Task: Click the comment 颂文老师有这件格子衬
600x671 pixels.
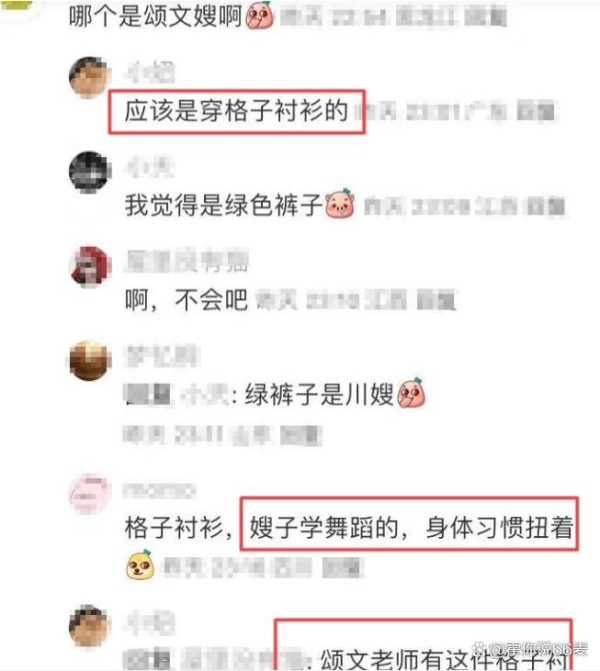Action: pyautogui.click(x=443, y=660)
